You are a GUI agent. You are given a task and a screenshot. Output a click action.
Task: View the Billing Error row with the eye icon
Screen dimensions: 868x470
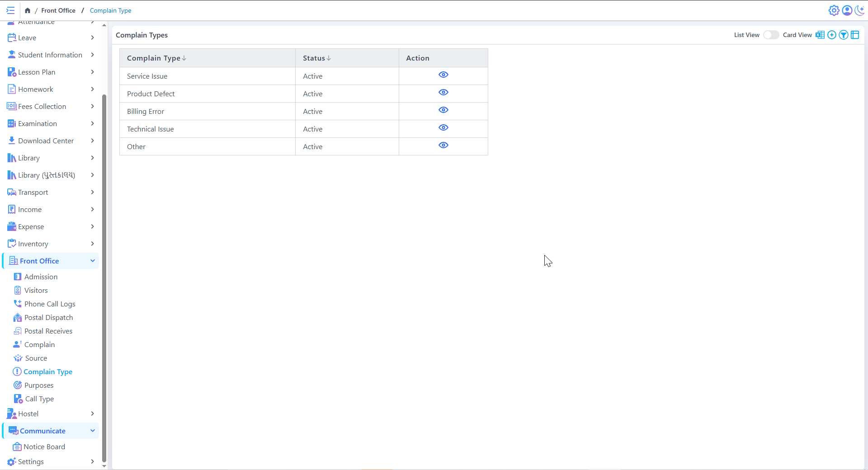click(x=443, y=110)
